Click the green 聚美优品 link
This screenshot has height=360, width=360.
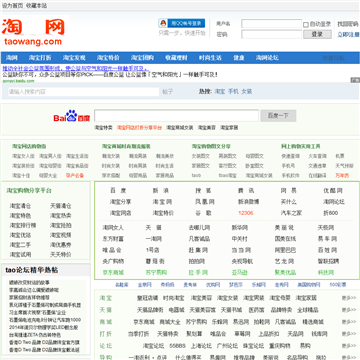[x=285, y=272]
